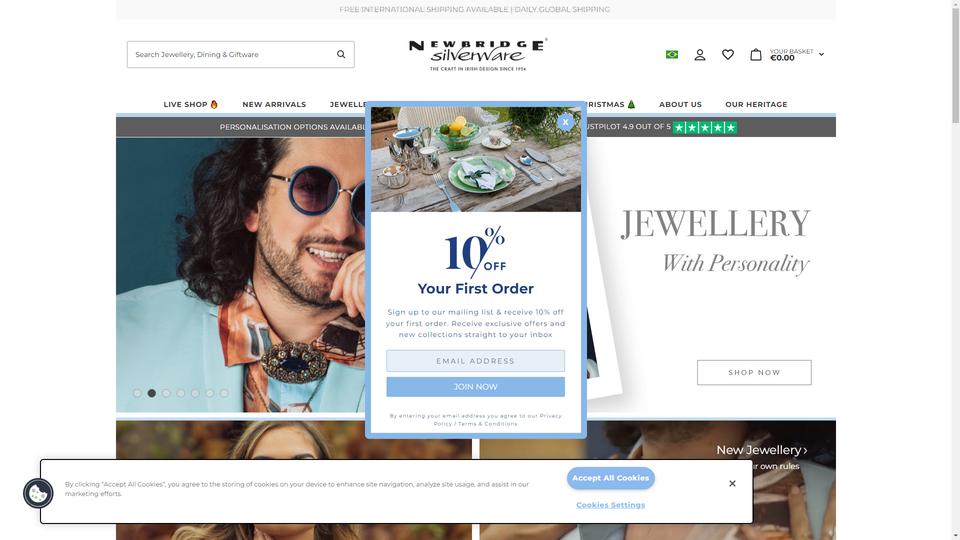This screenshot has width=960, height=540.
Task: Expand the Your Basket dropdown arrow
Action: coord(821,54)
